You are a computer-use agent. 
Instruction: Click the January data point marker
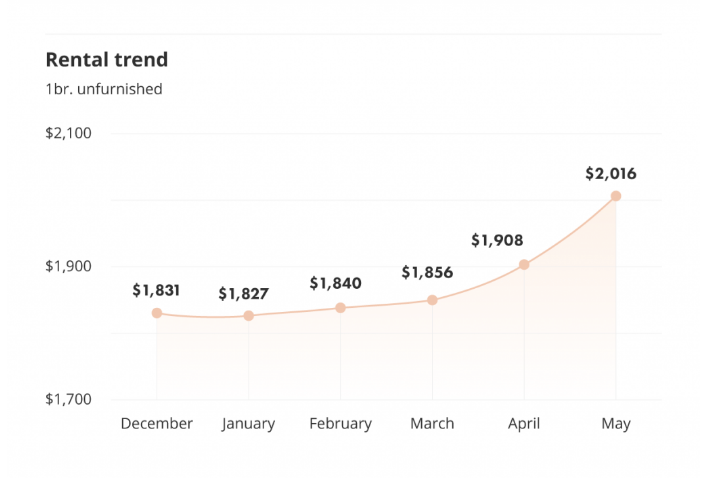point(249,316)
